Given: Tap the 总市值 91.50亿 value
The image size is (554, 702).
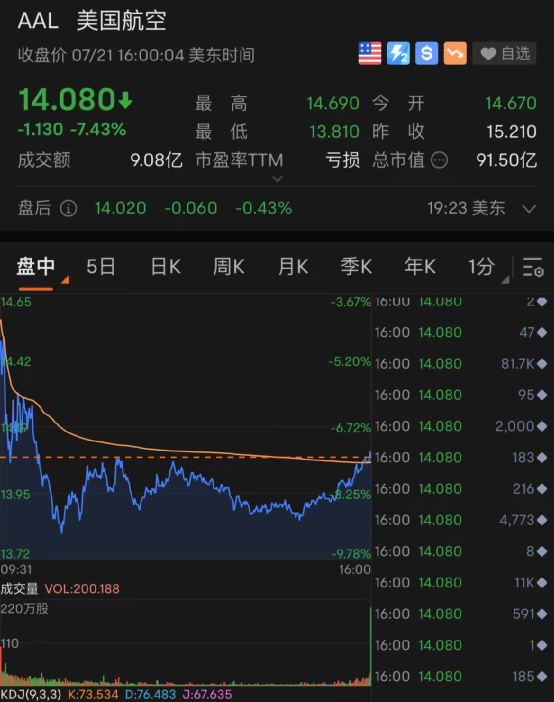Looking at the screenshot, I should [507, 160].
